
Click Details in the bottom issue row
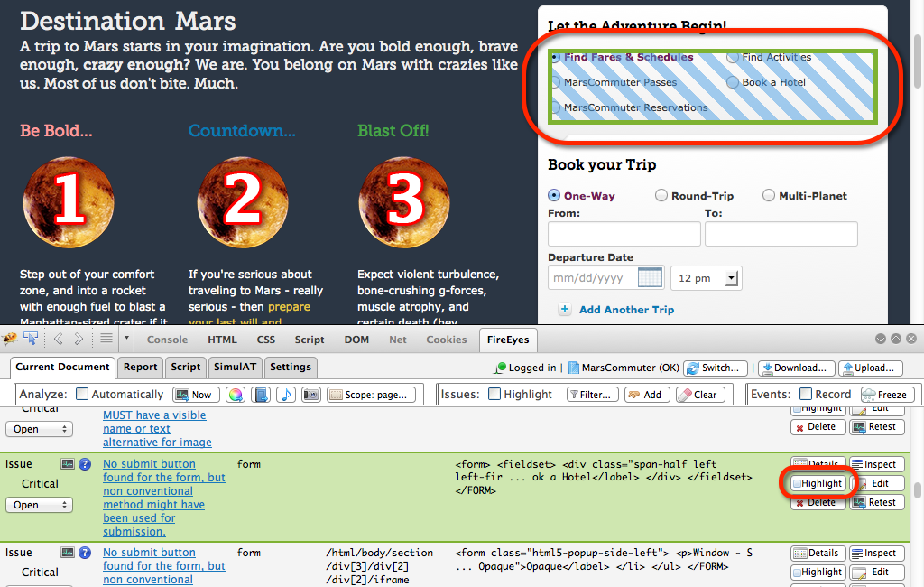pyautogui.click(x=818, y=553)
